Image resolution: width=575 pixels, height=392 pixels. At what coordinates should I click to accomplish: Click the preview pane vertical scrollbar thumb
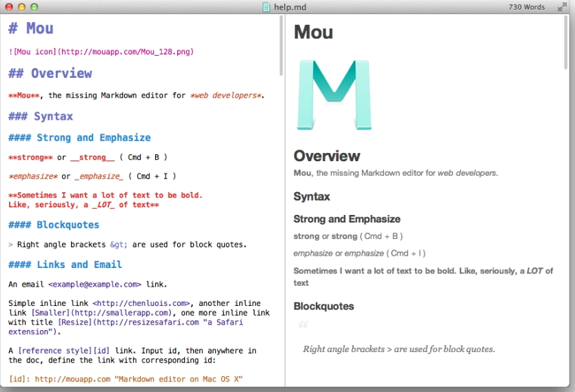(566, 42)
